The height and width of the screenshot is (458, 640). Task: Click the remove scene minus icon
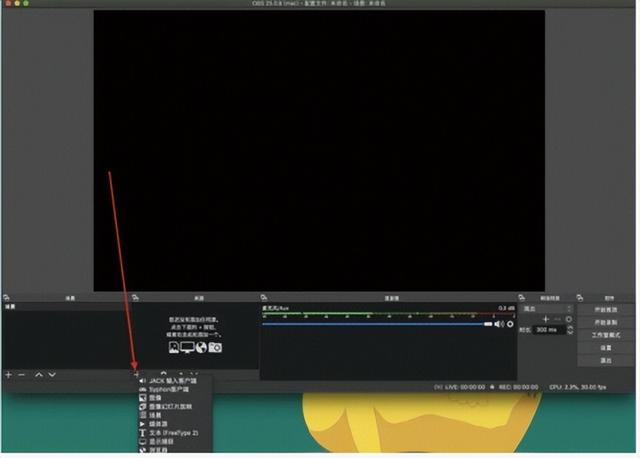pyautogui.click(x=21, y=374)
